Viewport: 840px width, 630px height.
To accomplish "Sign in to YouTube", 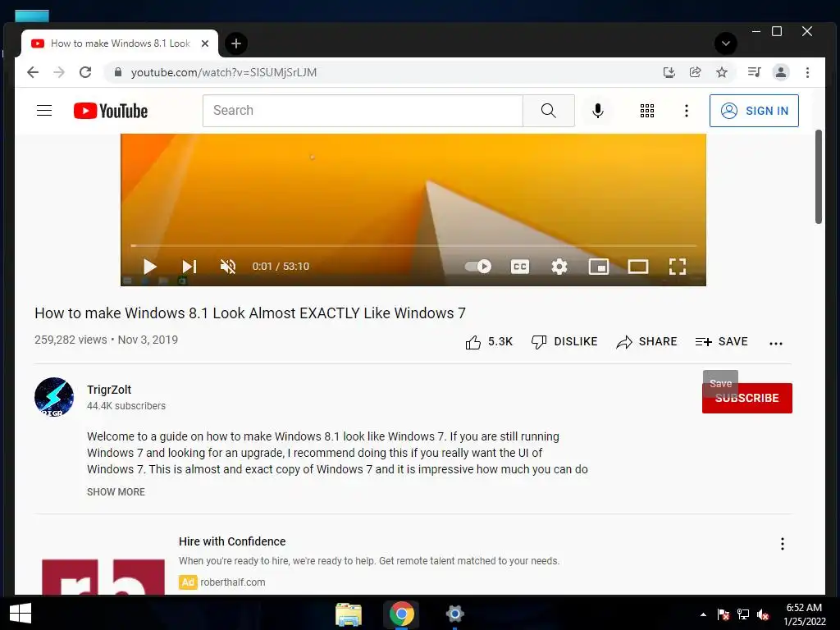I will [x=754, y=111].
